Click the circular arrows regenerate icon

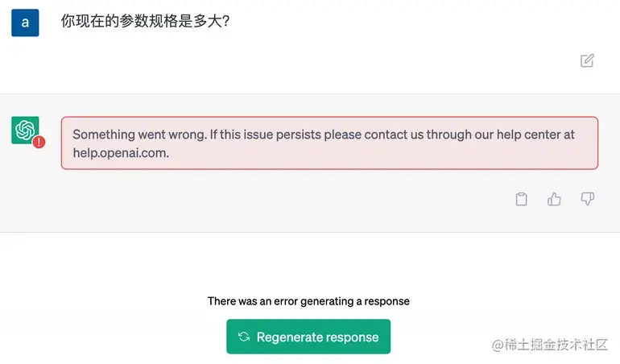point(244,337)
